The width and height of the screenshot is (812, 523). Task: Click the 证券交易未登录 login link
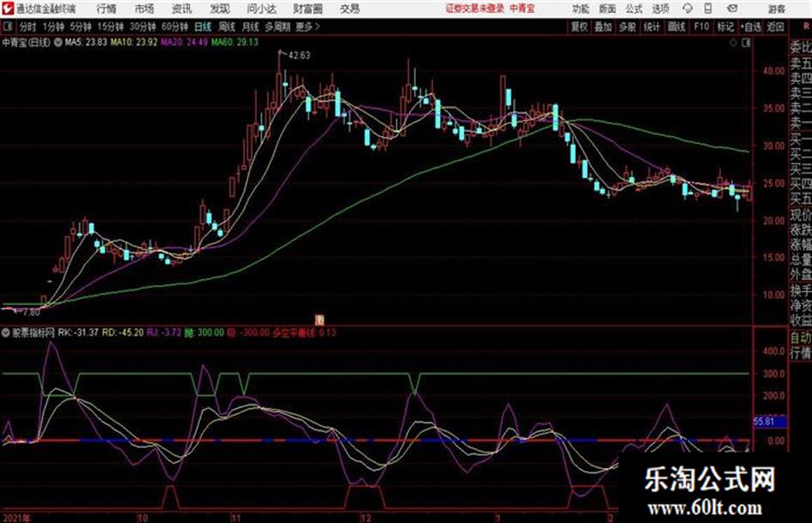click(475, 9)
